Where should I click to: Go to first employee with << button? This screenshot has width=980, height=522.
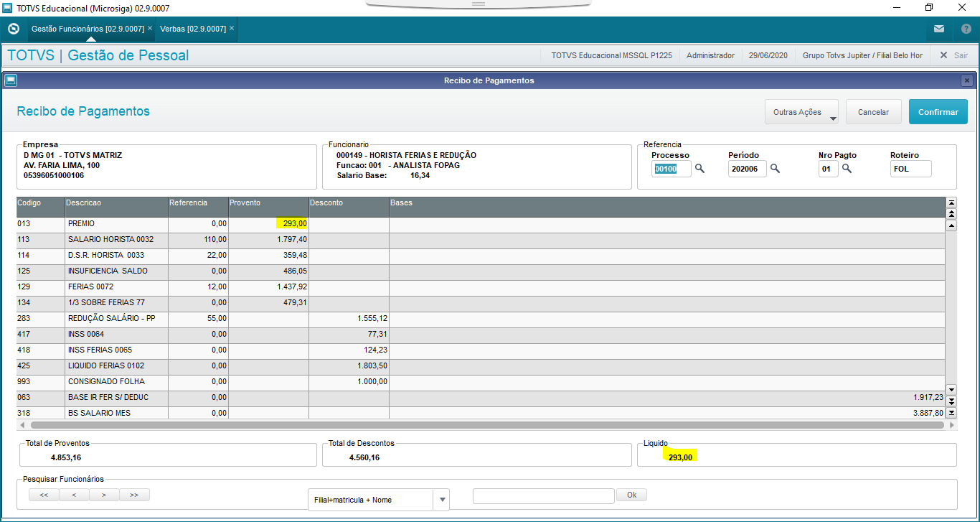[44, 495]
